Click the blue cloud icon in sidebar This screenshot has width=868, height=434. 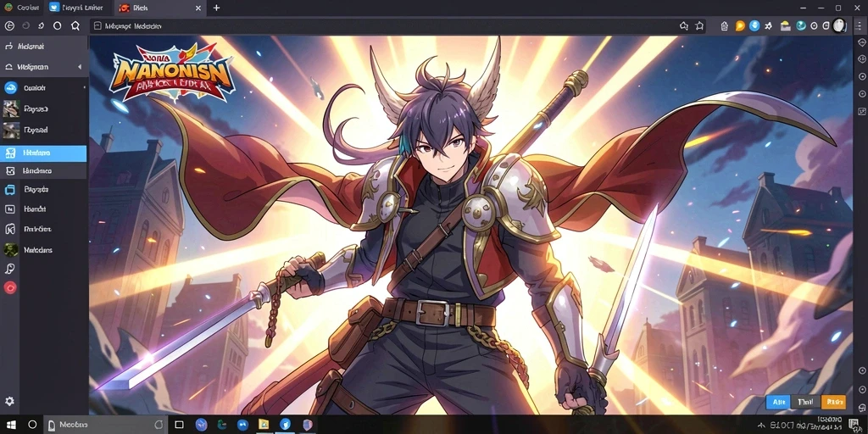click(x=10, y=87)
